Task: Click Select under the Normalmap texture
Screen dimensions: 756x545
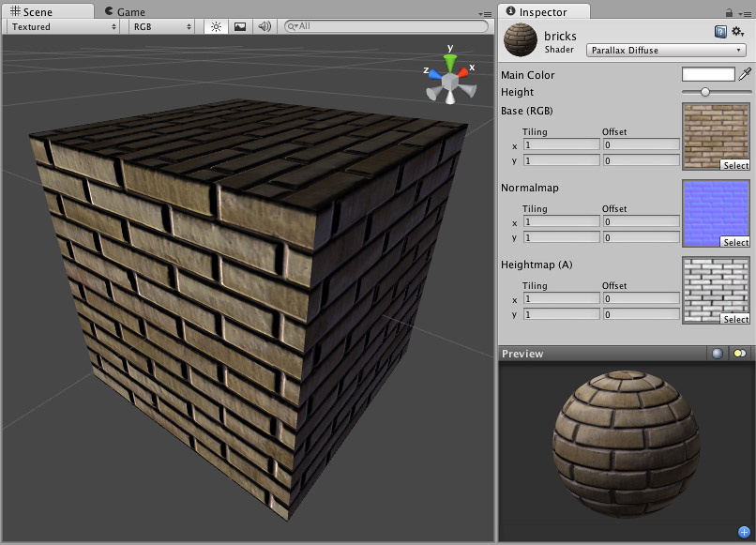Action: coord(735,242)
